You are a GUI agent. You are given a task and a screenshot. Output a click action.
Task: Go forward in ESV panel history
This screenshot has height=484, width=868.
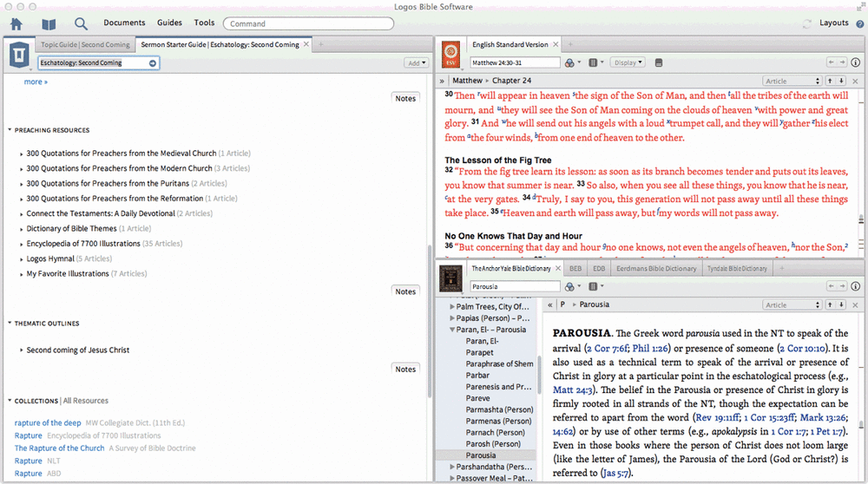842,62
